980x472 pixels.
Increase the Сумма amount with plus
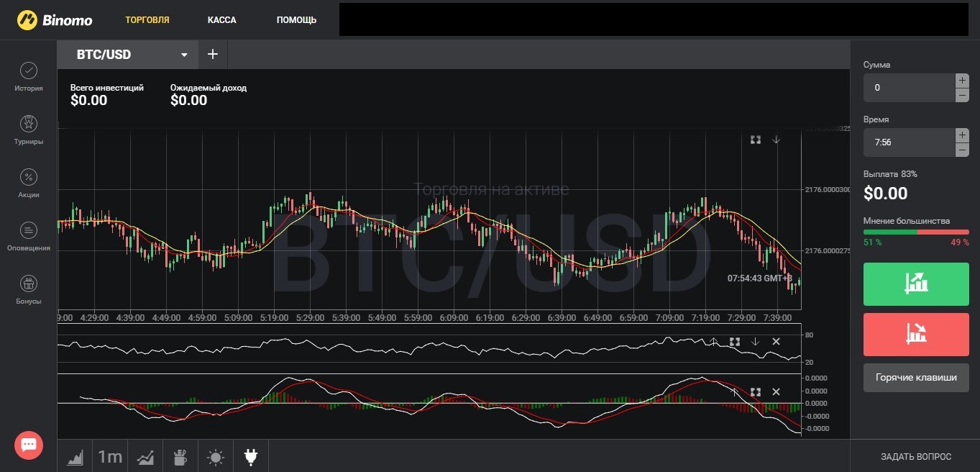(962, 81)
